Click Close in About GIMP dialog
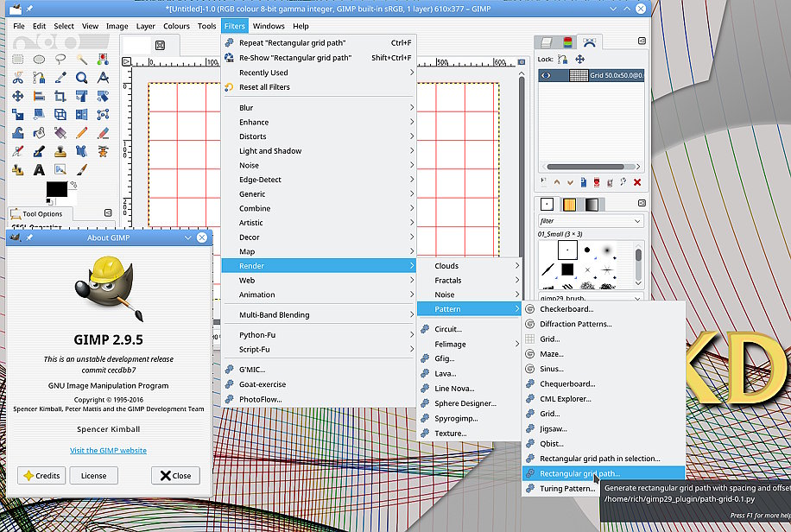The image size is (791, 532). point(175,476)
